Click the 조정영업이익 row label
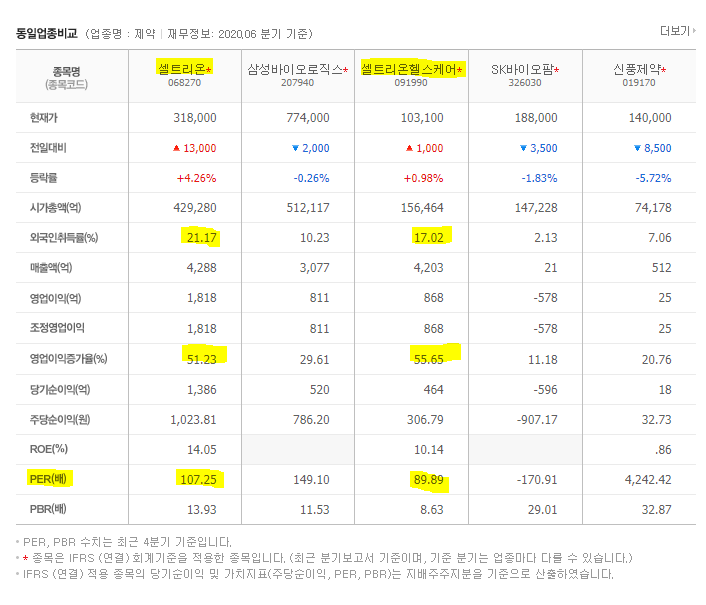The width and height of the screenshot is (706, 605). tap(57, 328)
